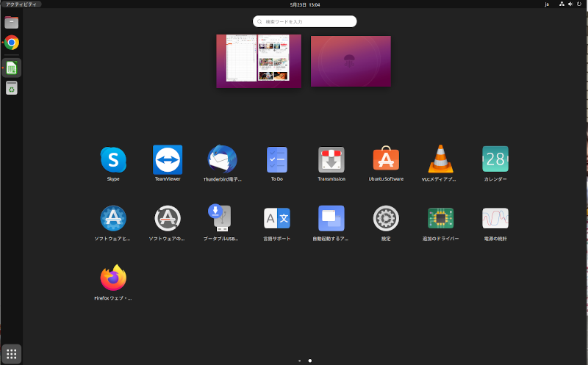Open LibreOffice Calc in the dock
588x365 pixels.
click(x=12, y=68)
